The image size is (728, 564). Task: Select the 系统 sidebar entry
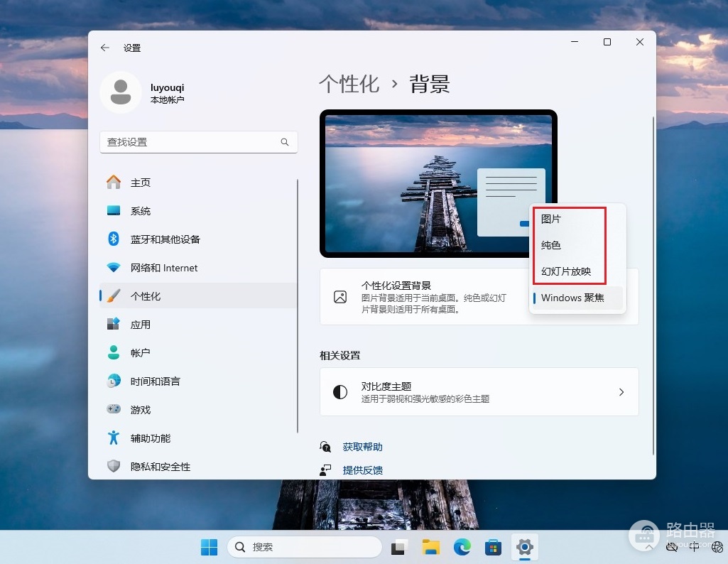(199, 211)
